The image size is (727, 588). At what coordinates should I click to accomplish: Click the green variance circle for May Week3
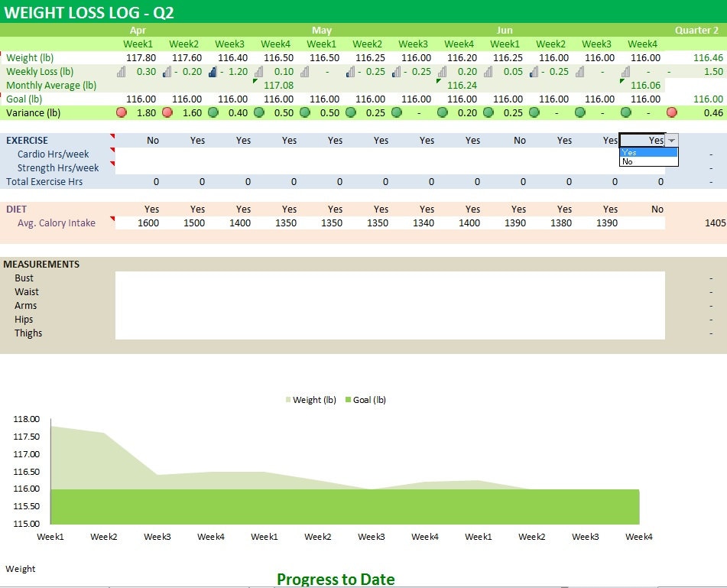click(x=397, y=112)
